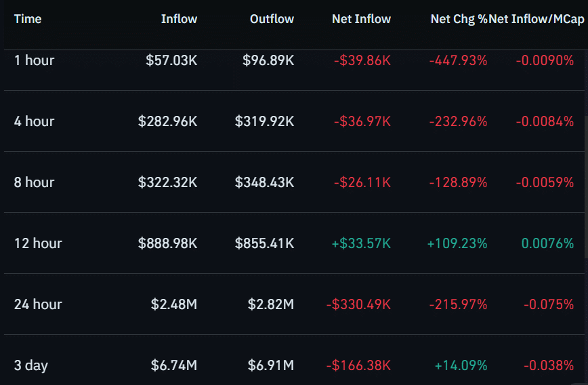Click the $6.91M outflow cell
The image size is (588, 385).
(271, 365)
